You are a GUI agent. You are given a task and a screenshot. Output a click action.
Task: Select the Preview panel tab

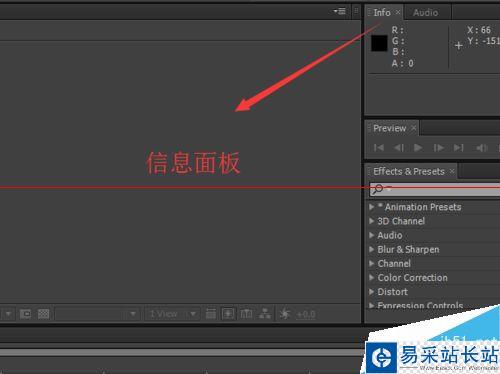pyautogui.click(x=390, y=128)
